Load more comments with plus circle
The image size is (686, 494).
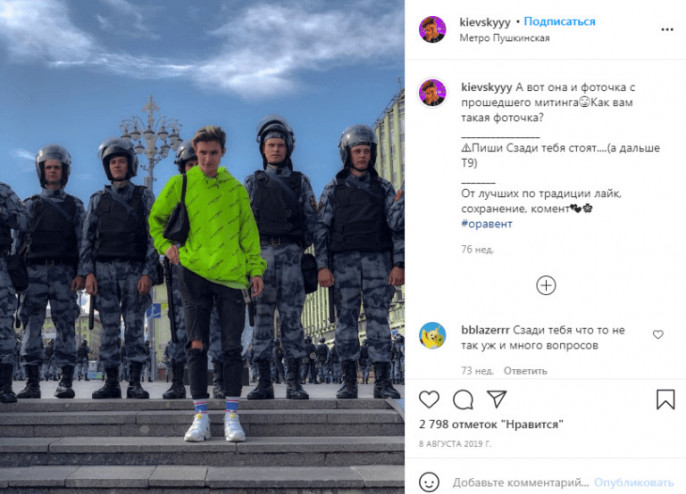coord(546,285)
